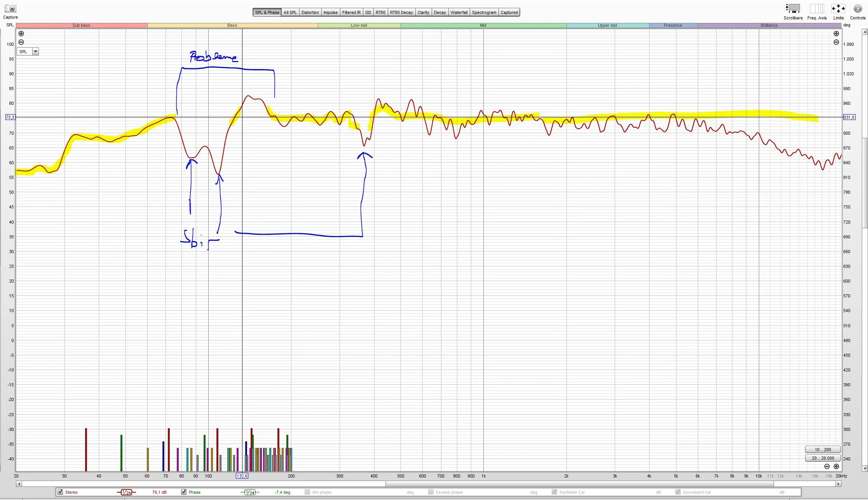Image resolution: width=868 pixels, height=500 pixels.
Task: Toggle the Soundcard Cal checkbox
Action: click(678, 492)
